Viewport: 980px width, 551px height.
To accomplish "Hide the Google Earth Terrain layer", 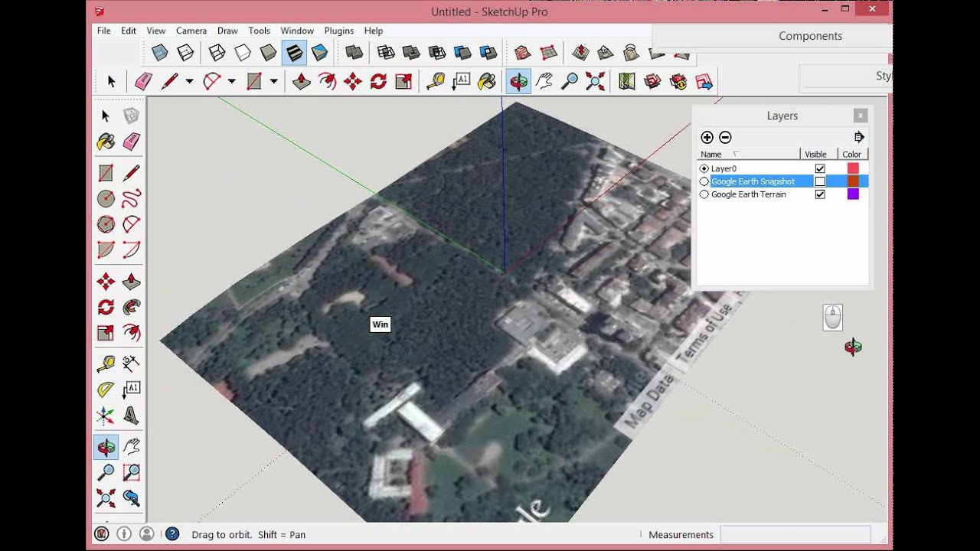I will [x=820, y=194].
